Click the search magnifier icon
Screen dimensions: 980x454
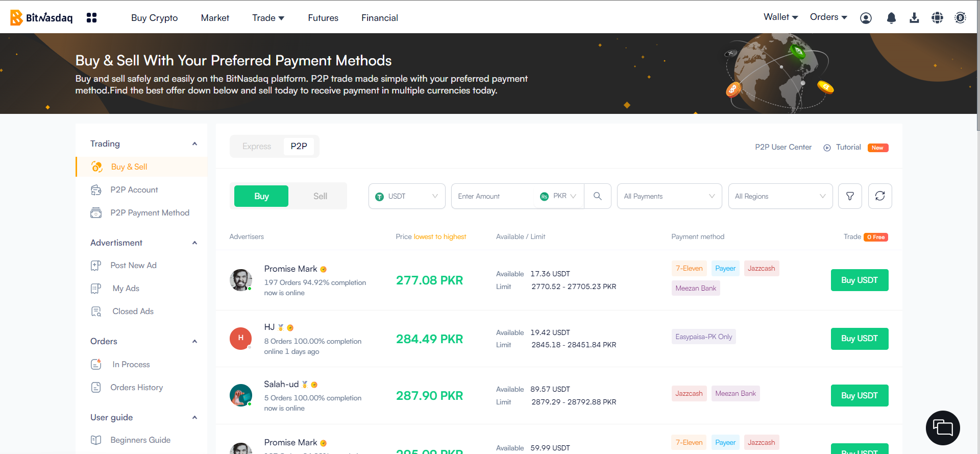pyautogui.click(x=598, y=196)
